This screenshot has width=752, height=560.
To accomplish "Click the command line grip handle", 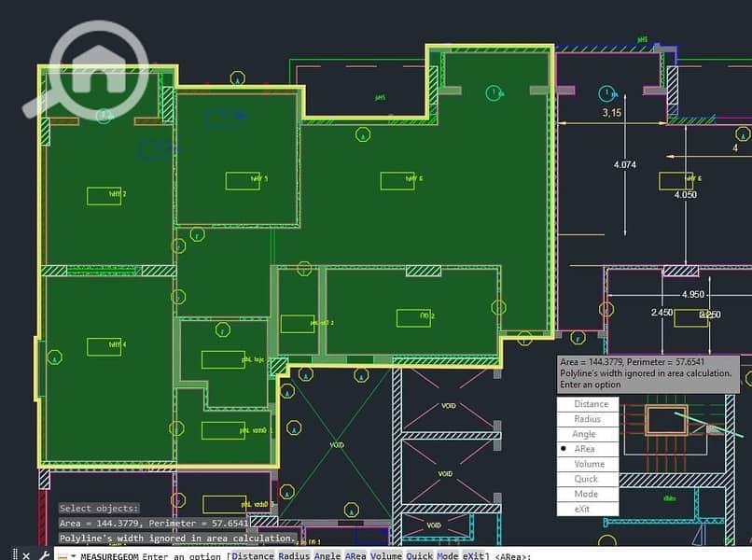I will 15,554.
